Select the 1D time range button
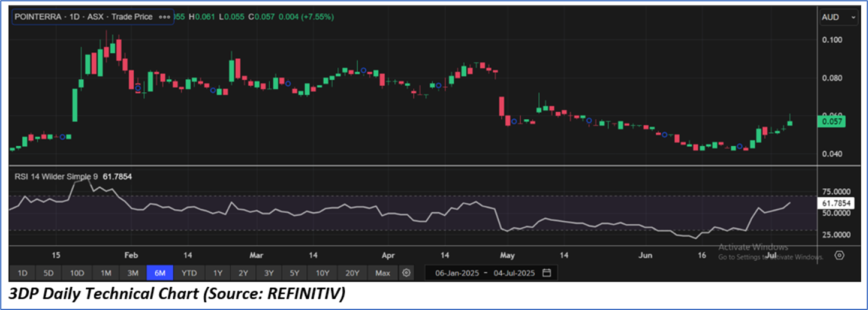Screen dimensions: 868x310 22,273
